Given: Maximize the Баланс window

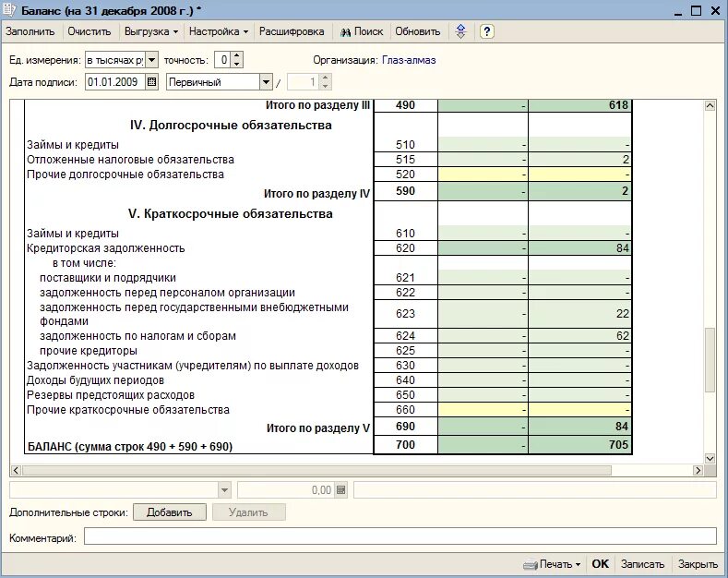Looking at the screenshot, I should point(696,11).
